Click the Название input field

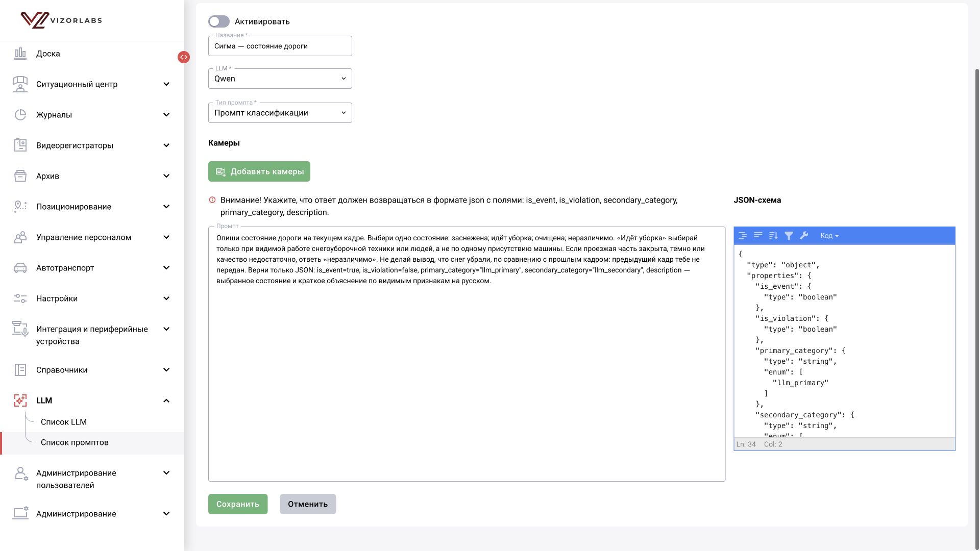tap(280, 46)
